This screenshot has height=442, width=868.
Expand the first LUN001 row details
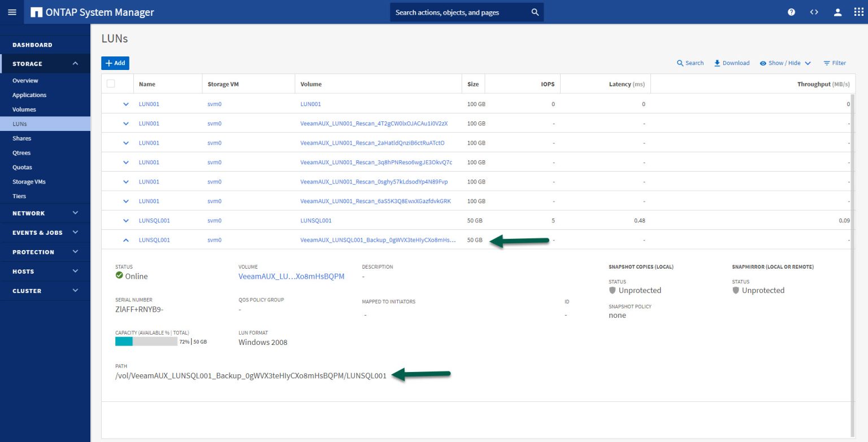pos(126,104)
